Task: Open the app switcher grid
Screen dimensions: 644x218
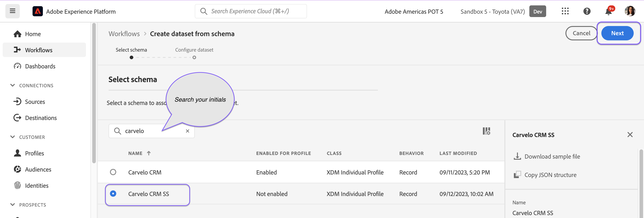Action: pos(565,11)
